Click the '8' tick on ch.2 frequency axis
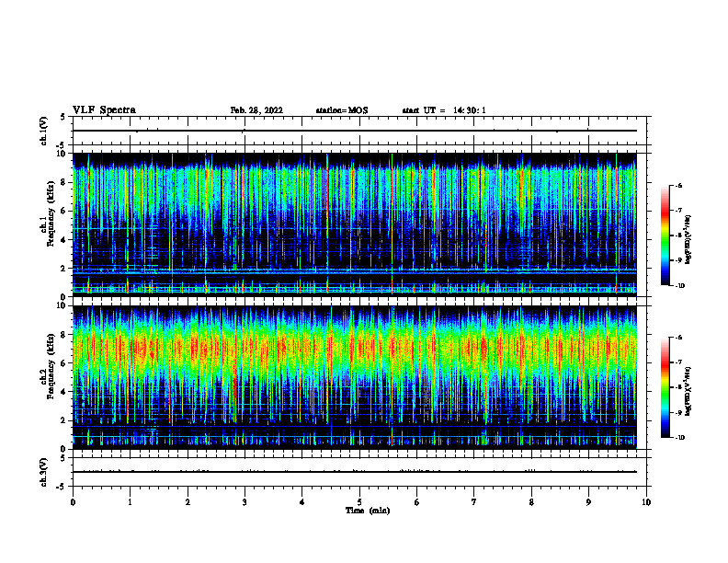 (63, 335)
